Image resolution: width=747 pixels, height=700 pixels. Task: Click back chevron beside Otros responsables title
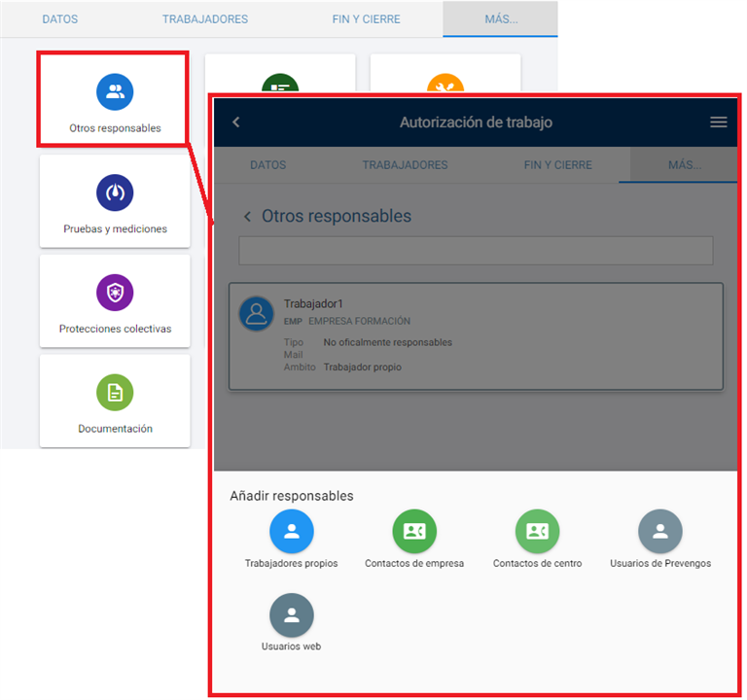pyautogui.click(x=247, y=217)
